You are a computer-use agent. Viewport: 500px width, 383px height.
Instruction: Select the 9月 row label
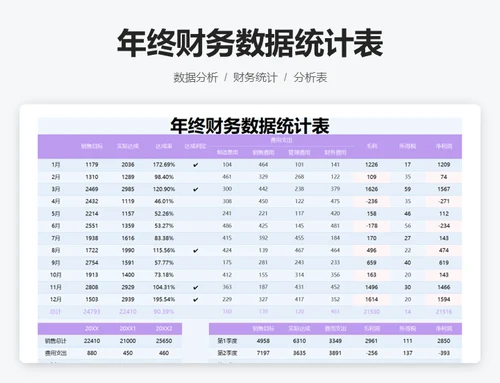point(56,263)
